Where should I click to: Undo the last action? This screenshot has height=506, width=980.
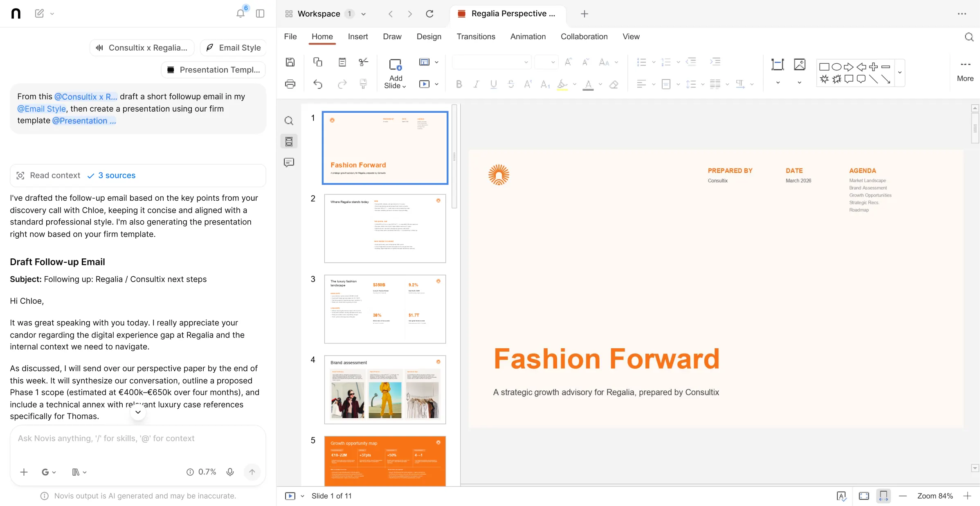318,84
